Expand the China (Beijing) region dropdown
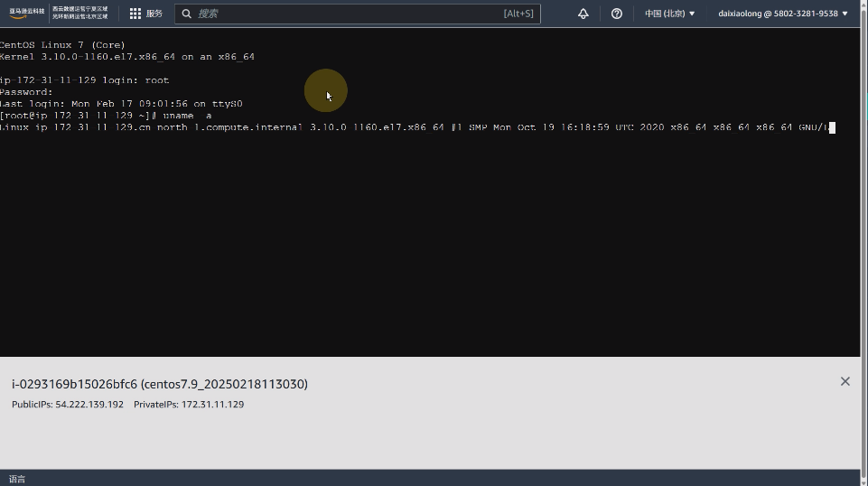This screenshot has width=868, height=486. tap(669, 14)
